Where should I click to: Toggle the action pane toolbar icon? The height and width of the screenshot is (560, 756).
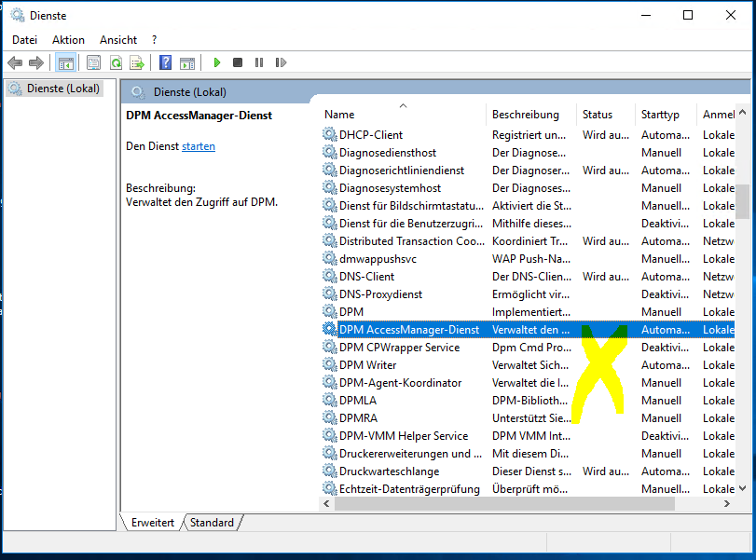point(187,62)
